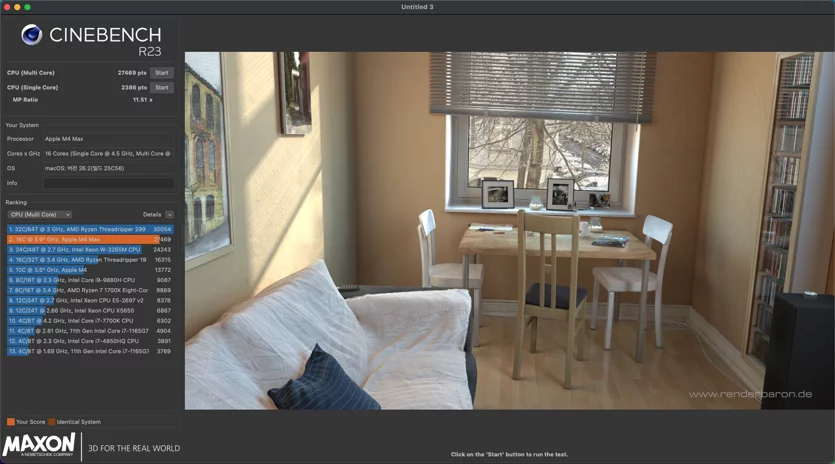Select the Intel Xeon W-3265M ranking row

(90, 249)
